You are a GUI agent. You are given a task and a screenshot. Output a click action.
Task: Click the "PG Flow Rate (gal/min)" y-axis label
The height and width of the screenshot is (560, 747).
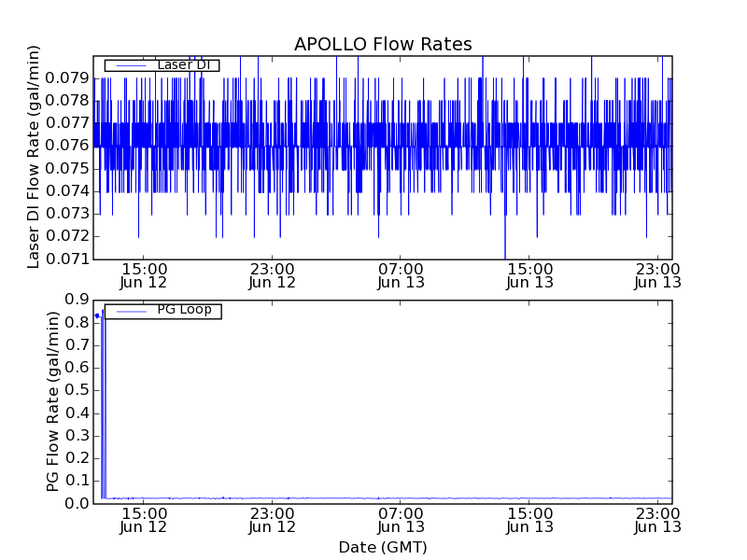coord(53,401)
